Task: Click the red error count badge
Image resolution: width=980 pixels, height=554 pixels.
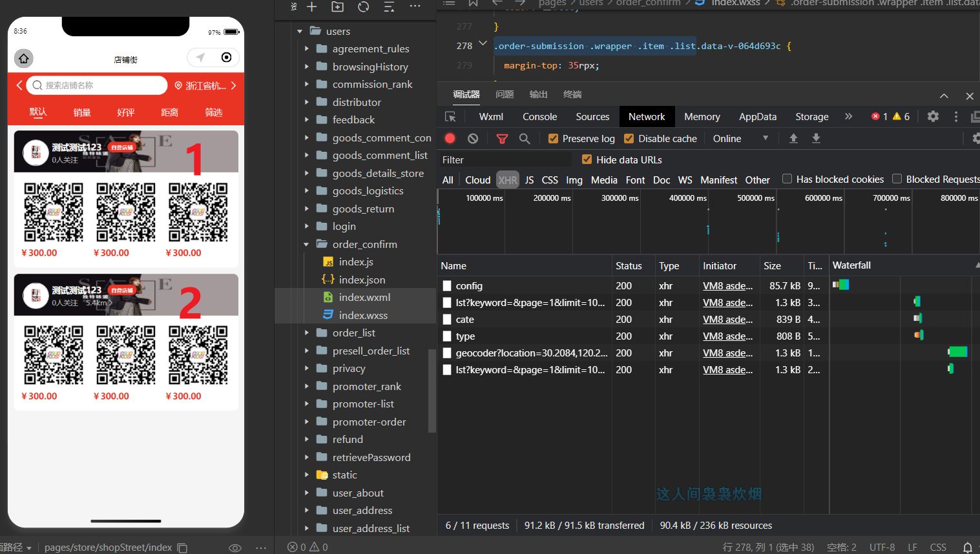Action: [879, 116]
